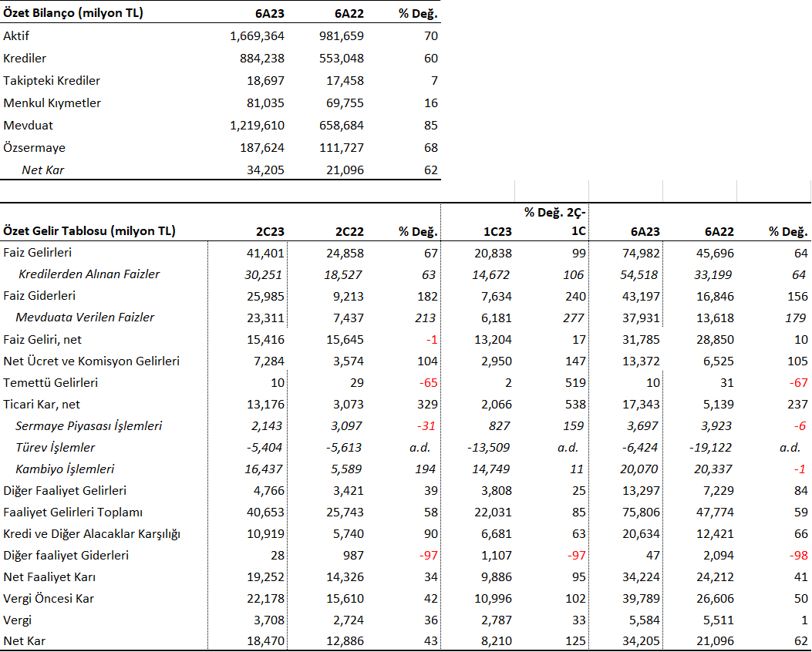Click Net Faaliyet Karı value 19,252
This screenshot has height=652, width=812.
265,577
